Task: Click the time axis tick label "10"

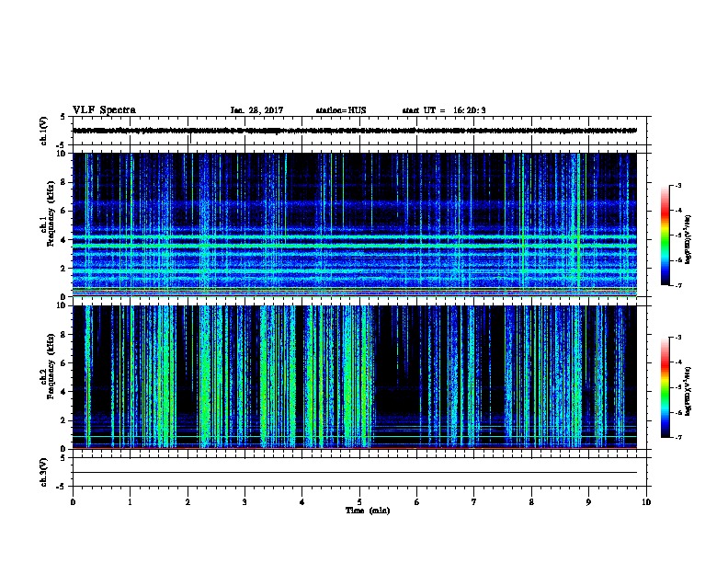Action: click(x=646, y=502)
